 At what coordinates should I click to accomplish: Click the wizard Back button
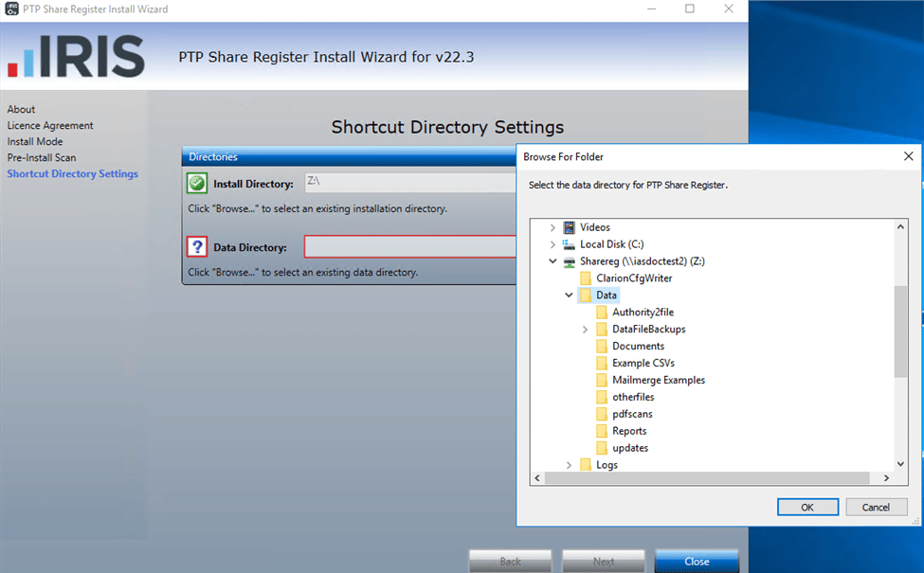(510, 562)
